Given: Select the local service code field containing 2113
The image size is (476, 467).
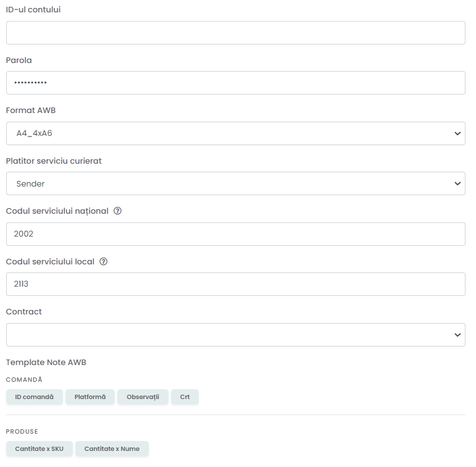Looking at the screenshot, I should 236,284.
